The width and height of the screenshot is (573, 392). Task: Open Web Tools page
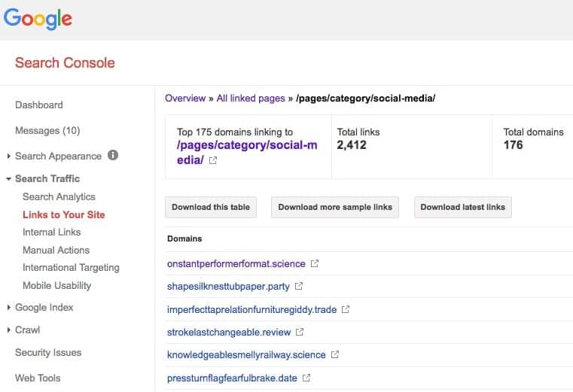38,378
